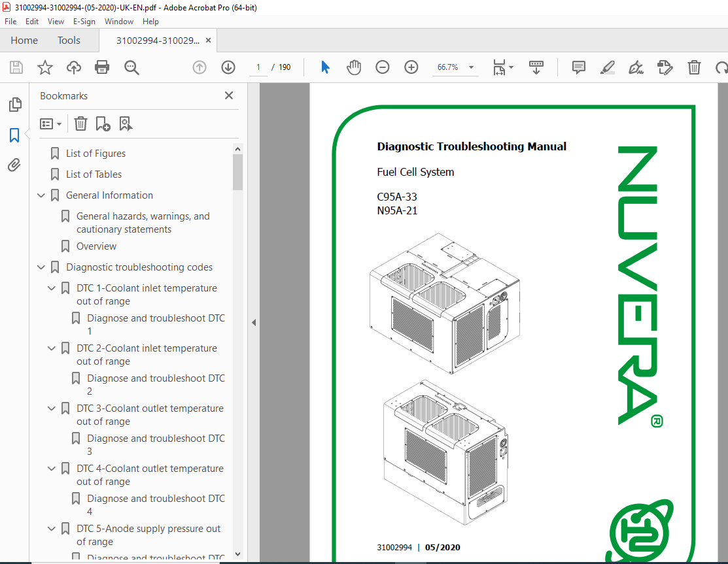The image size is (728, 564).
Task: Open the Page Thumbnails panel
Action: 15,105
